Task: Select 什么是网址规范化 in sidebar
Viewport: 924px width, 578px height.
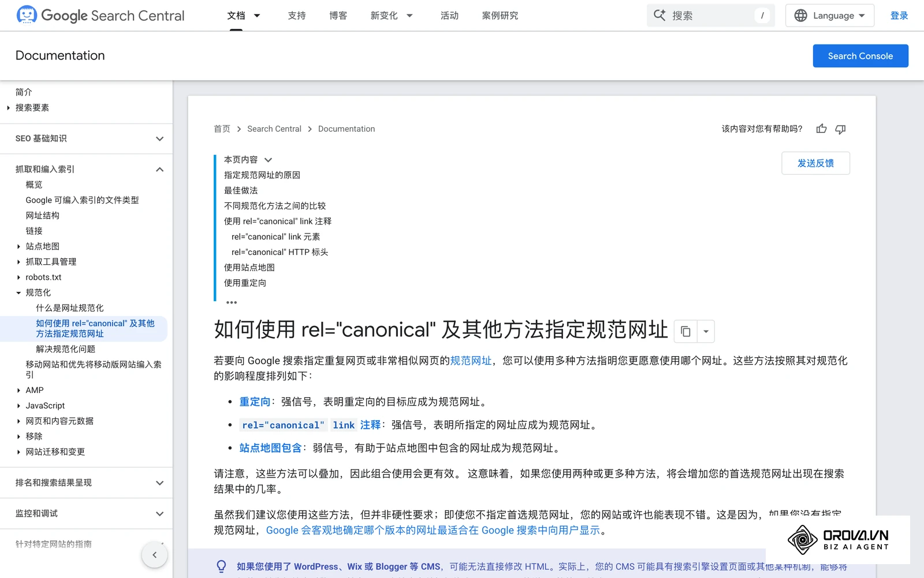Action: [70, 308]
